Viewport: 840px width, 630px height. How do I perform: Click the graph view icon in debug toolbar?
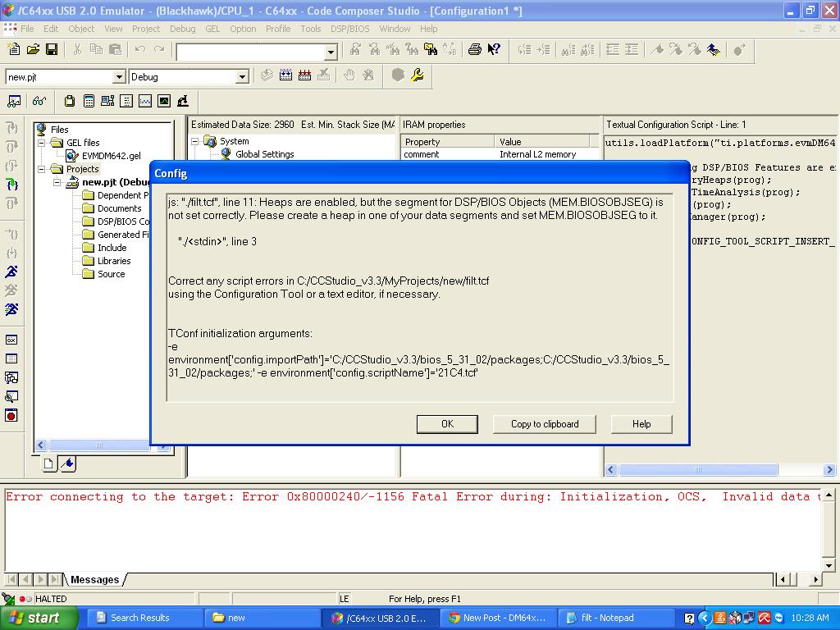tap(145, 101)
